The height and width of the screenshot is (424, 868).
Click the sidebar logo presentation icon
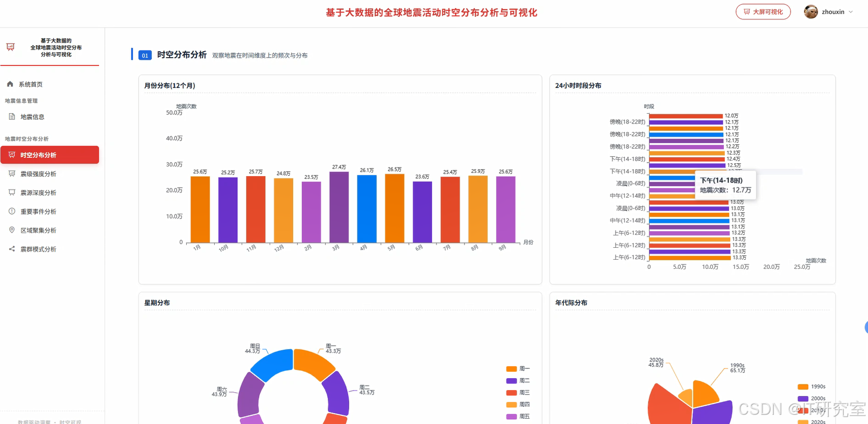(x=10, y=47)
